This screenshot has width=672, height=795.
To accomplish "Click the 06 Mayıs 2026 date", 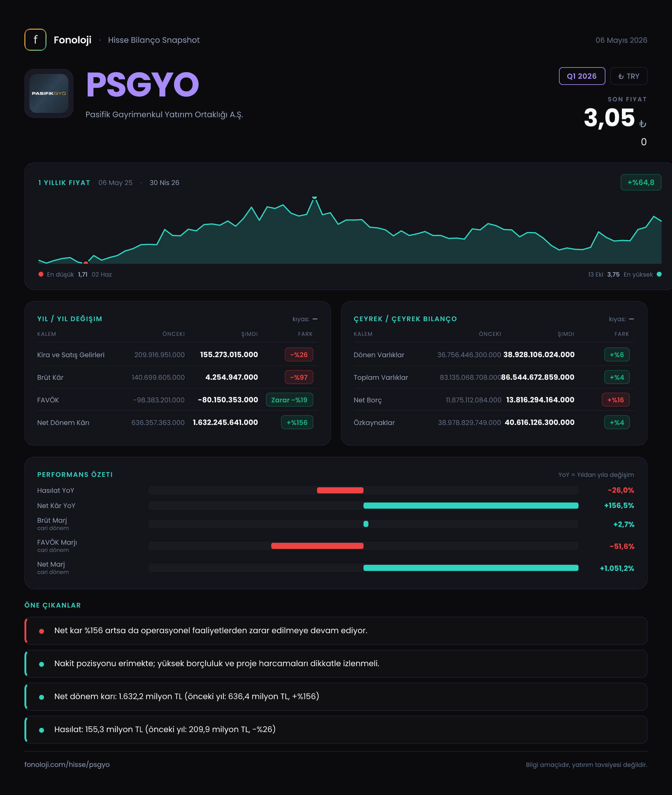I will pos(621,40).
